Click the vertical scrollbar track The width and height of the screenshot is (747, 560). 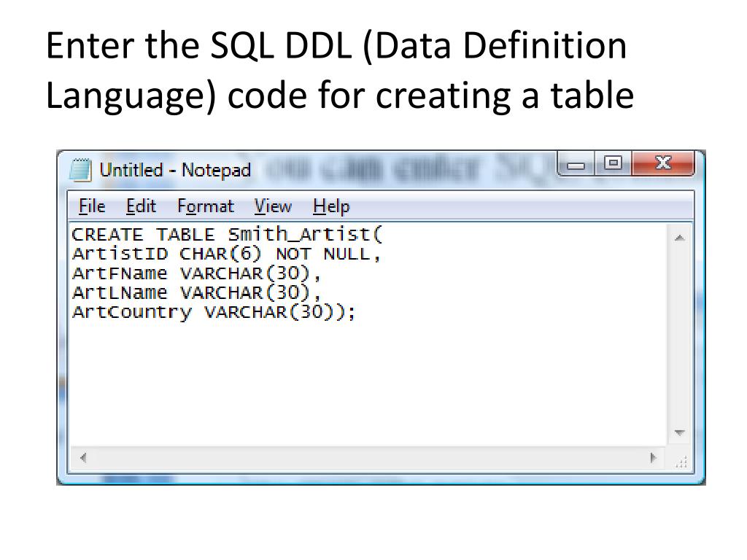[x=679, y=335]
